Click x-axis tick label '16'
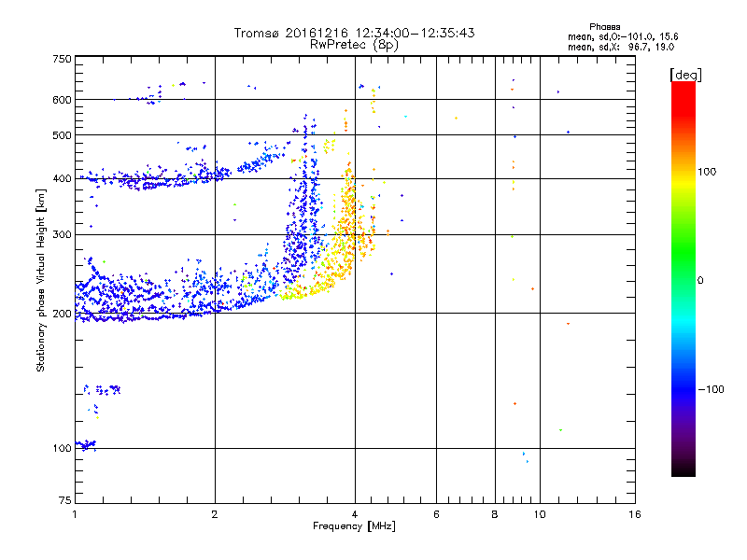This screenshot has height=560, width=747. point(635,514)
